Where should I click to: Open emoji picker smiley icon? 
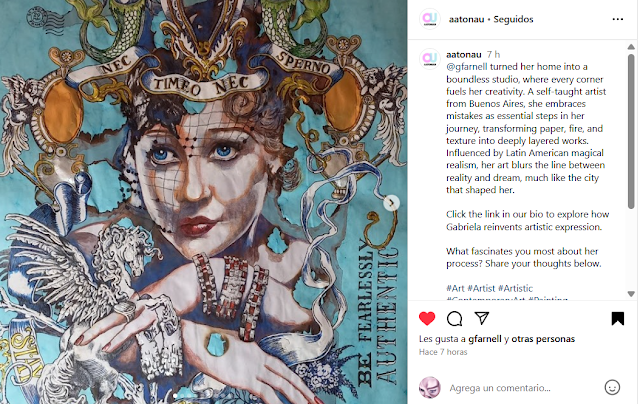pos(612,387)
